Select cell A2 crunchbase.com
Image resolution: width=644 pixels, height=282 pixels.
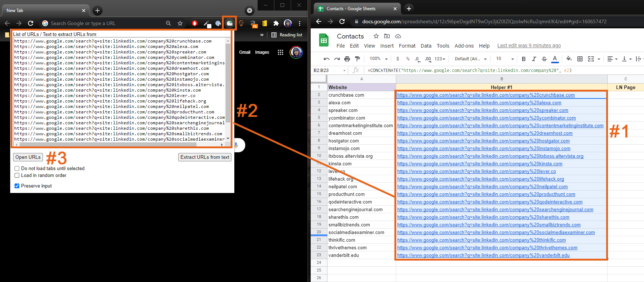(361, 95)
